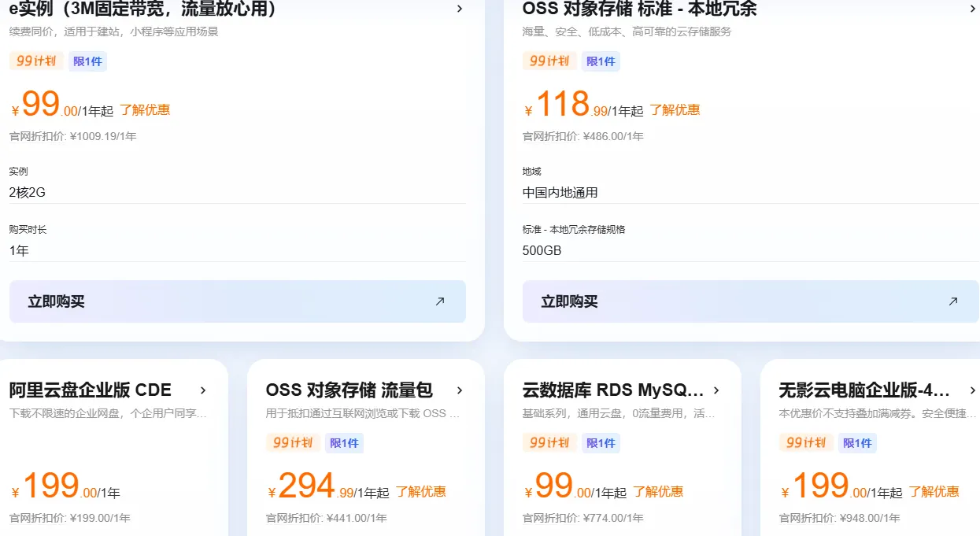Viewport: 980px width, 536px height.
Task: Open the 无影云电脑企业版 title
Action: (x=865, y=390)
